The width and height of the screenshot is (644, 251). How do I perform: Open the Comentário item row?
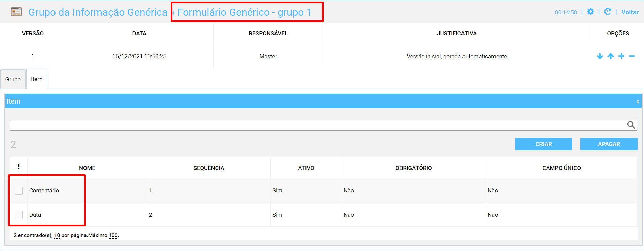tap(44, 190)
